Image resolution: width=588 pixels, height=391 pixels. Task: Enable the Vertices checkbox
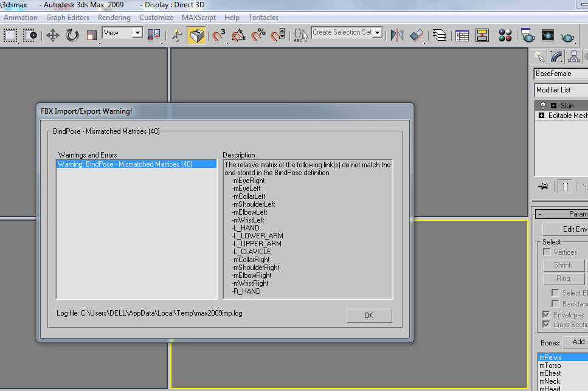[547, 252]
